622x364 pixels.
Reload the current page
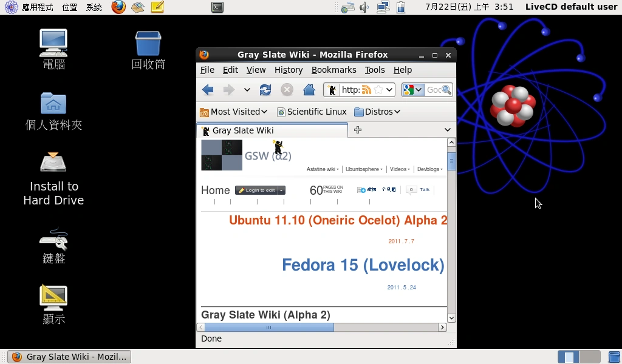(265, 89)
